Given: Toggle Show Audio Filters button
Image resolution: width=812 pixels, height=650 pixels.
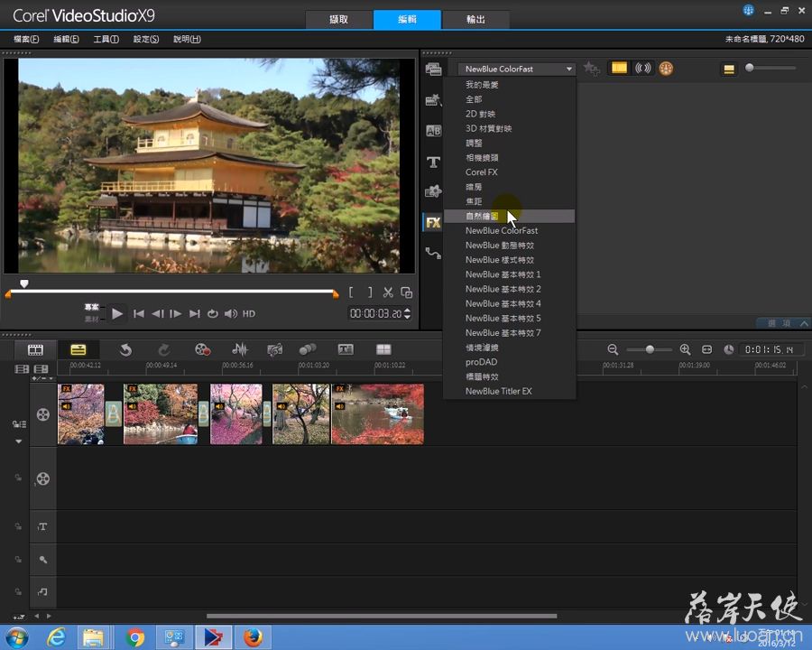Looking at the screenshot, I should coord(643,68).
